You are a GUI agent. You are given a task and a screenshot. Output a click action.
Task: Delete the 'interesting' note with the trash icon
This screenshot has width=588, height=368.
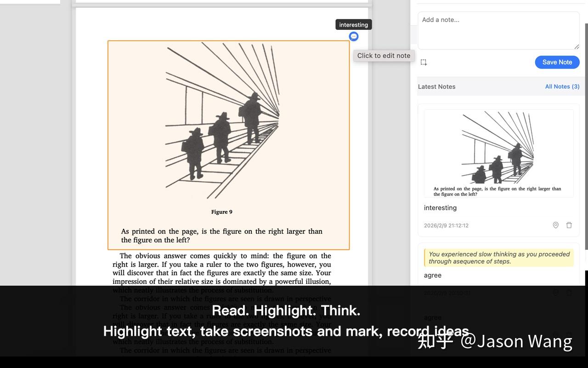click(569, 225)
